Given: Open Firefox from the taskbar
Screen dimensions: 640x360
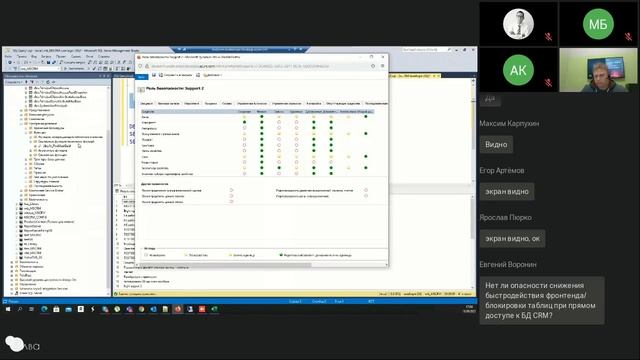Looking at the screenshot, I should [x=178, y=309].
